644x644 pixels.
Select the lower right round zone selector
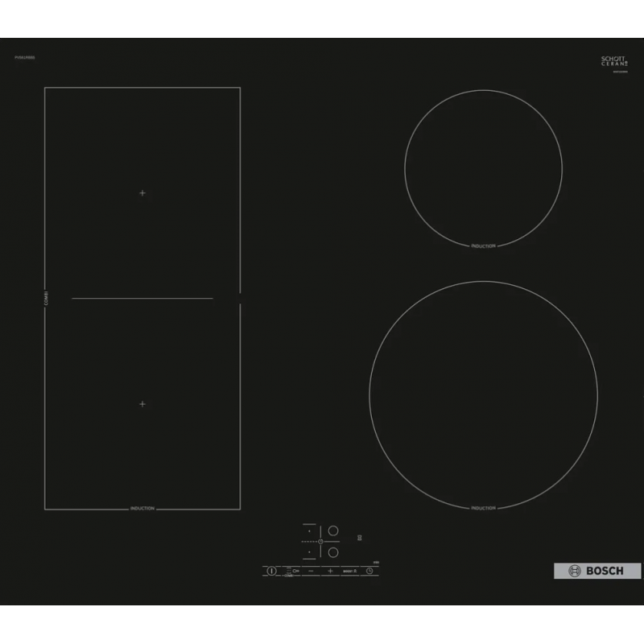(333, 552)
